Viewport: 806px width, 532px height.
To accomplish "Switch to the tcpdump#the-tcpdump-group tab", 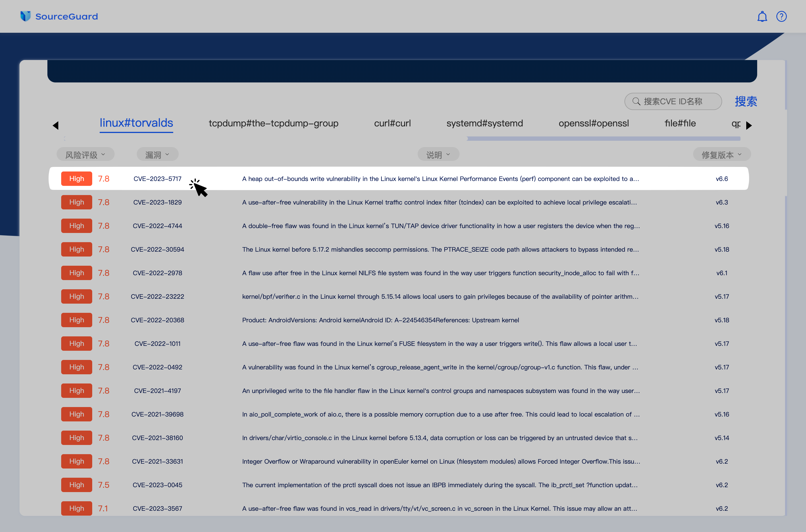I will [x=273, y=123].
